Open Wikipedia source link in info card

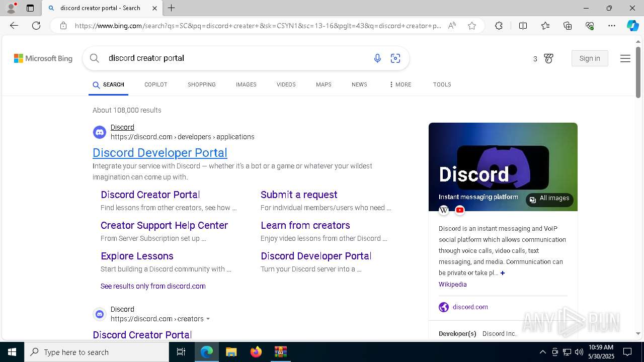coord(453,284)
